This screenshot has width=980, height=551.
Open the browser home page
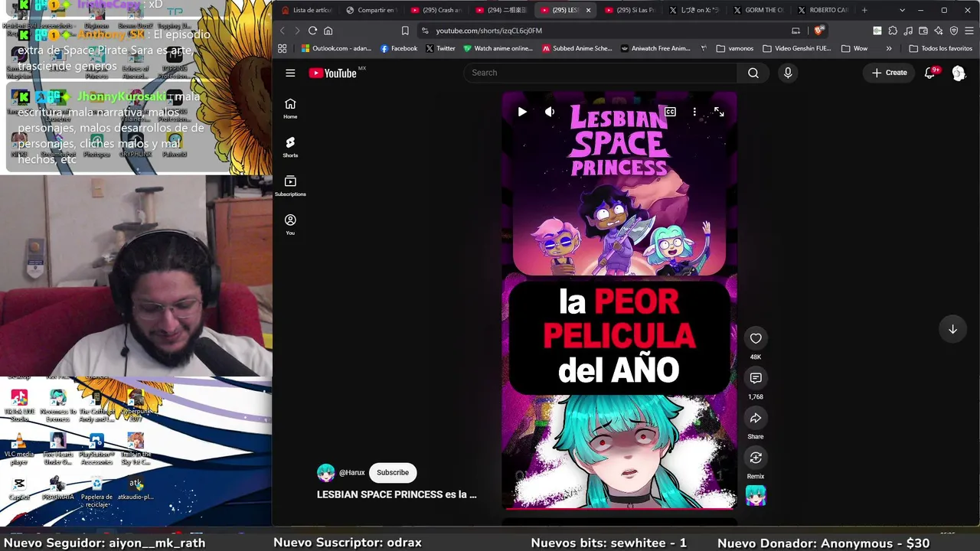[x=328, y=31]
